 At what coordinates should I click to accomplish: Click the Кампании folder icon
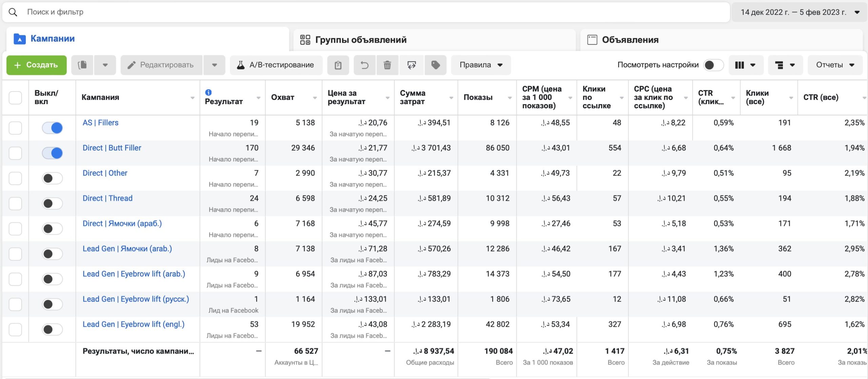coord(20,39)
